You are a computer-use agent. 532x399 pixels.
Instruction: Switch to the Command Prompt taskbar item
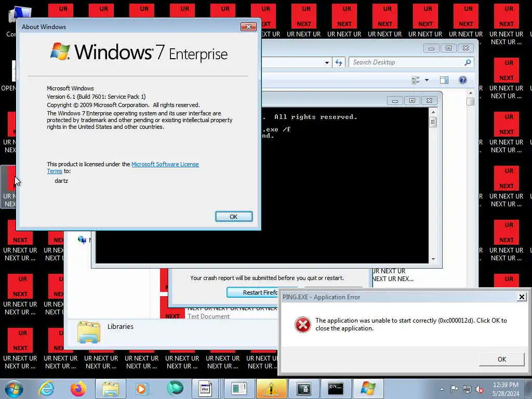tap(336, 389)
